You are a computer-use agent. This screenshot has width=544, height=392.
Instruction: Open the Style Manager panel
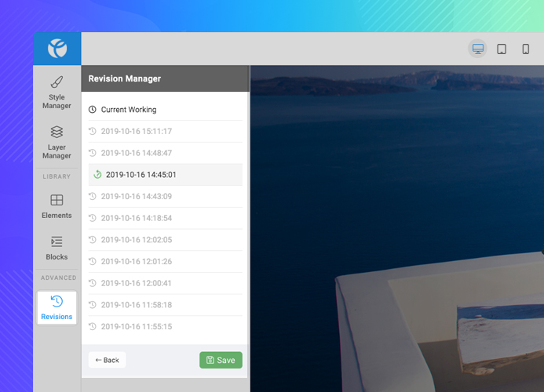tap(57, 92)
